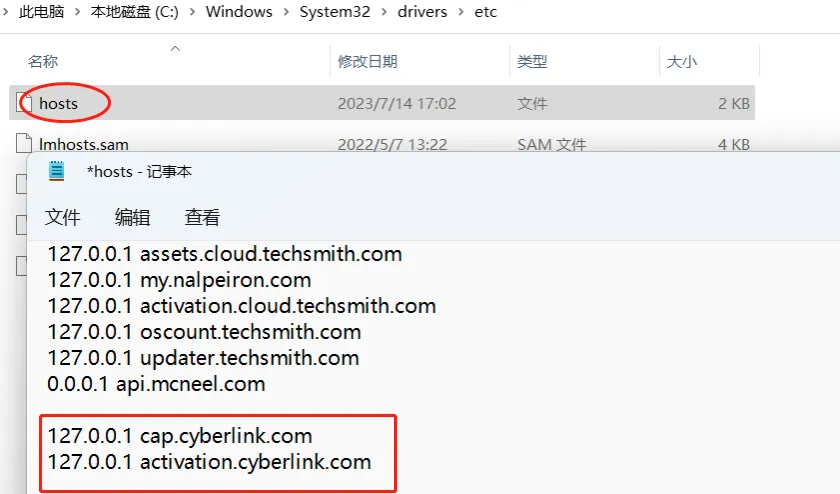Sort by 名称 column header

tap(43, 62)
